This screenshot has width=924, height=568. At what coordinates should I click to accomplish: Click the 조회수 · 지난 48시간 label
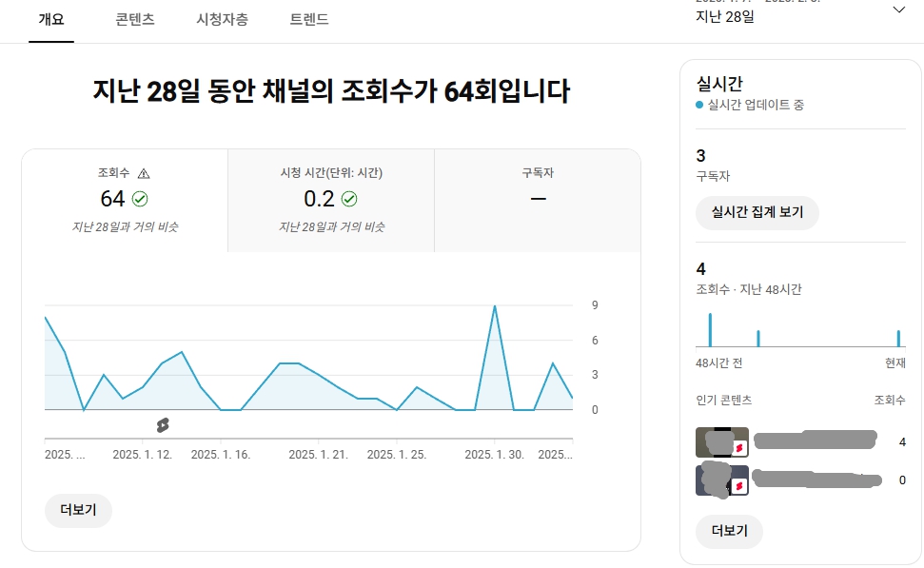click(749, 289)
